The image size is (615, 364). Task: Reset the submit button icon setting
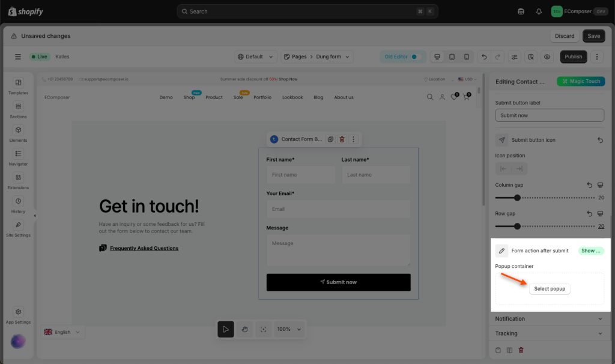click(x=599, y=140)
